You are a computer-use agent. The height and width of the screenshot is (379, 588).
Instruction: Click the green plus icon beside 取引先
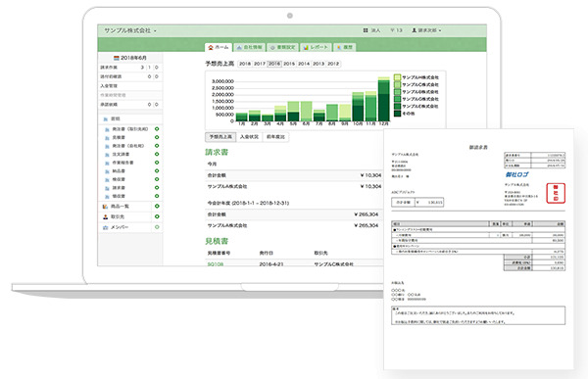(x=157, y=216)
